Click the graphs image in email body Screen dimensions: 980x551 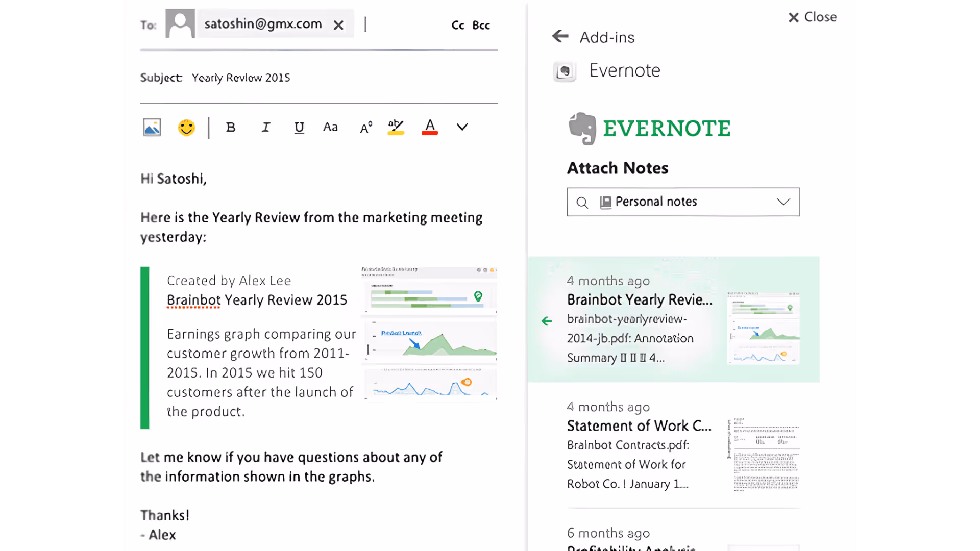coord(429,333)
